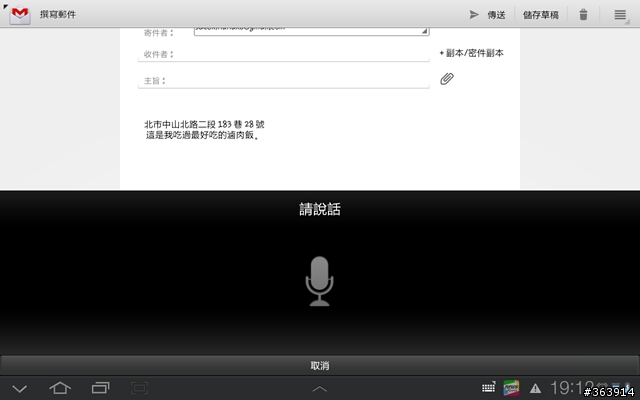Screen dimensions: 640x400
Task: Focus the 主旨 subject field
Action: pos(284,80)
